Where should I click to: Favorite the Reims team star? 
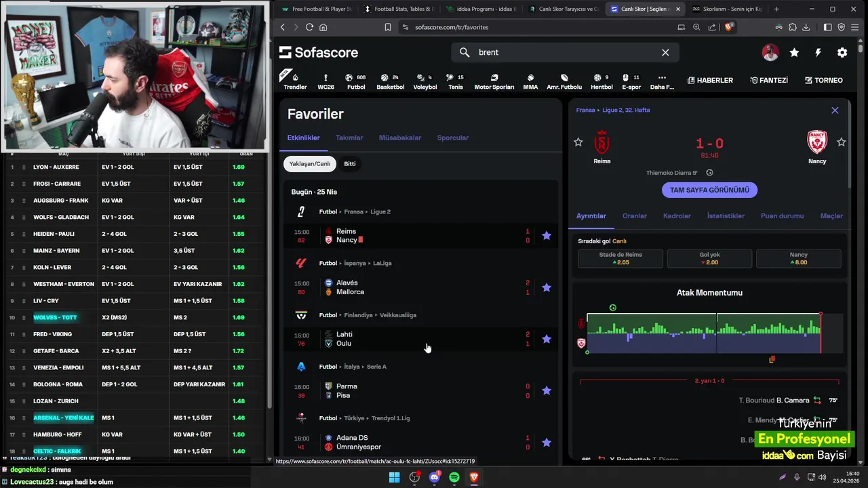click(578, 142)
